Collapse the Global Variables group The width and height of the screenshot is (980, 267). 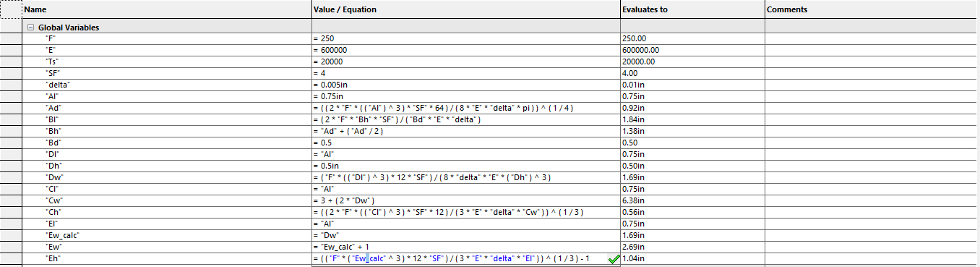(30, 27)
